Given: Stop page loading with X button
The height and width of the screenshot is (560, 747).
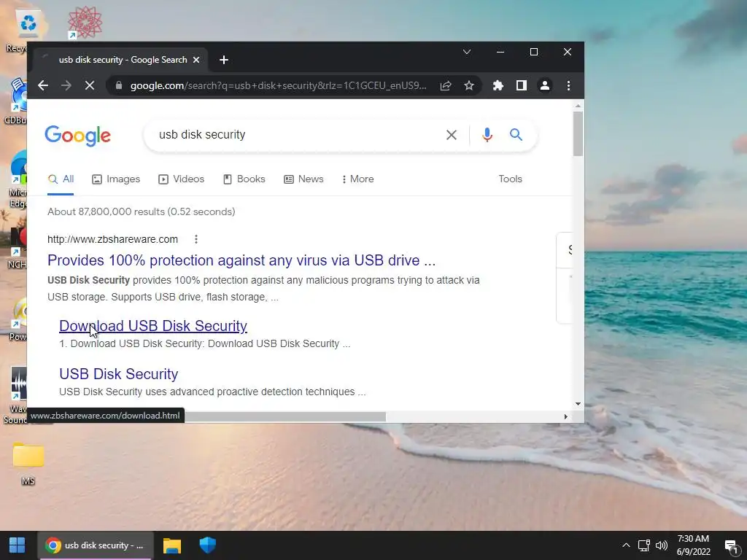Looking at the screenshot, I should (x=89, y=86).
